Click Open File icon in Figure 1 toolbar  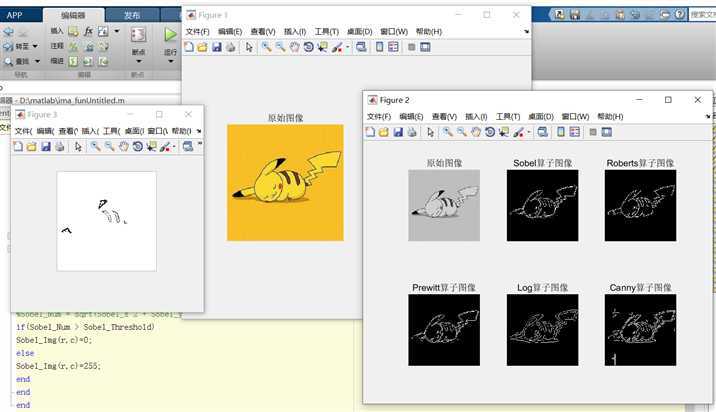[202, 47]
